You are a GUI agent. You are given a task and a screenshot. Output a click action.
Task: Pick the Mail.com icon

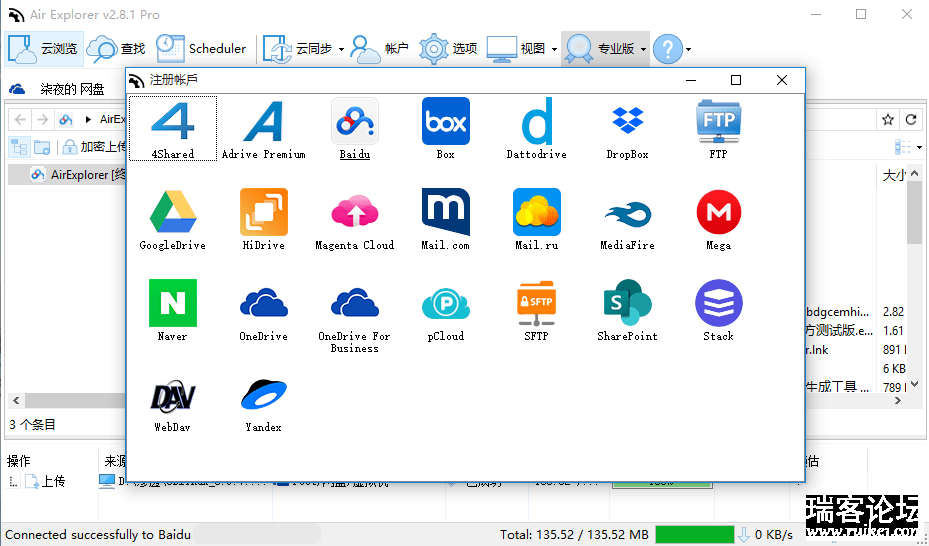click(446, 213)
